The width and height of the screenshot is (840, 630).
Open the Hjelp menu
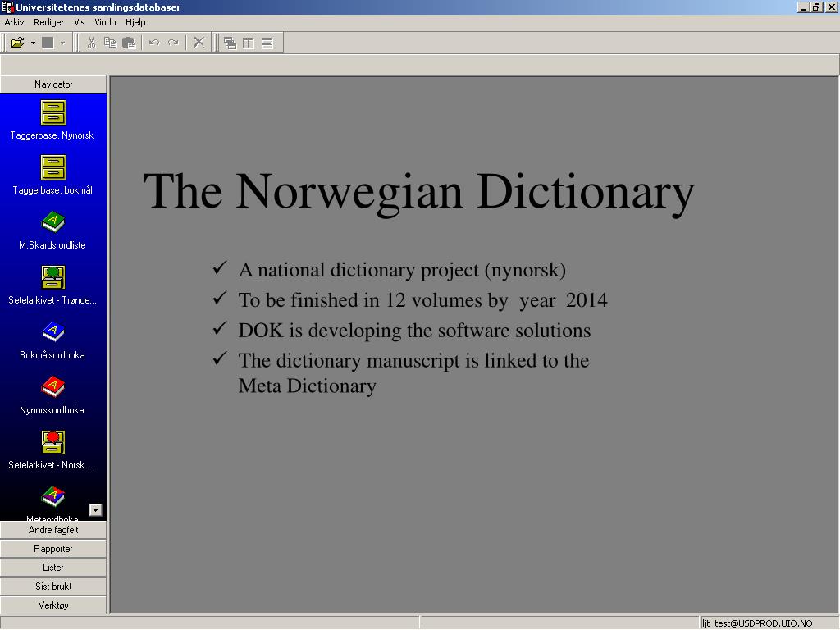pyautogui.click(x=135, y=22)
